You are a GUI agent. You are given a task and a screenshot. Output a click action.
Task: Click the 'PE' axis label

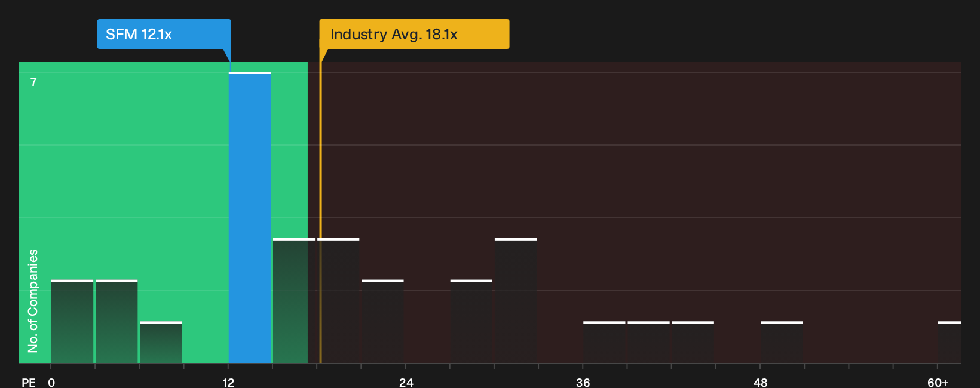(28, 382)
